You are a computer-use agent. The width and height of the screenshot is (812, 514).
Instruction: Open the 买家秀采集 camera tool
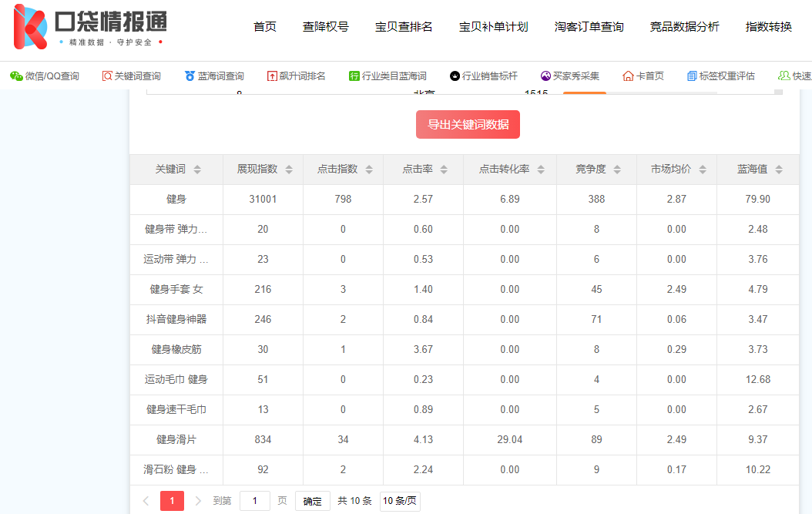545,76
